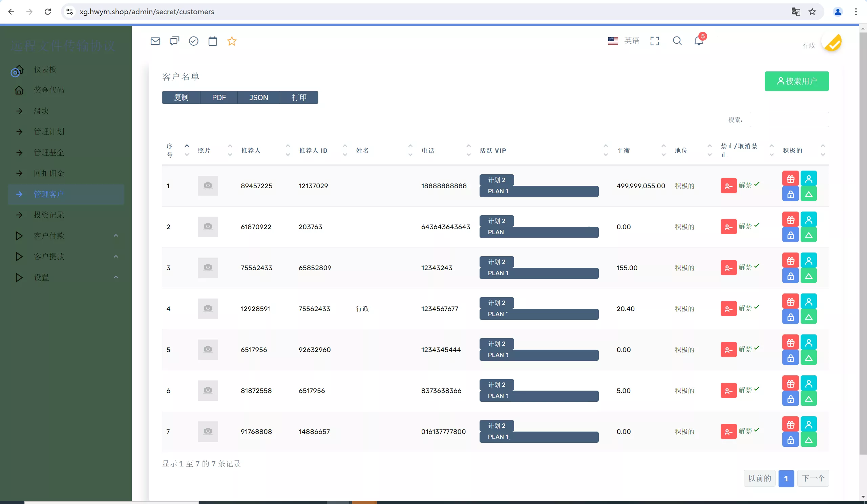Image resolution: width=867 pixels, height=504 pixels.
Task: Toggle ban button for customer row 2
Action: 728,227
